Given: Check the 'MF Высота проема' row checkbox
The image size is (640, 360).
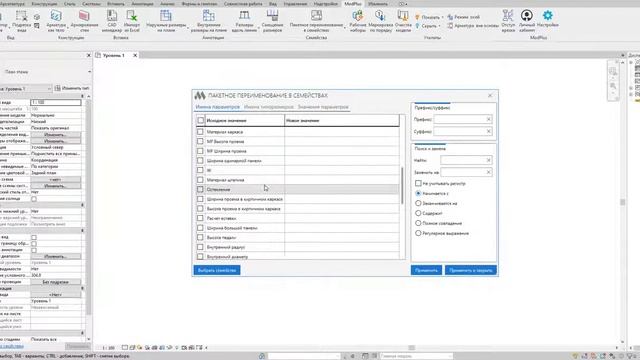Looking at the screenshot, I should point(200,141).
